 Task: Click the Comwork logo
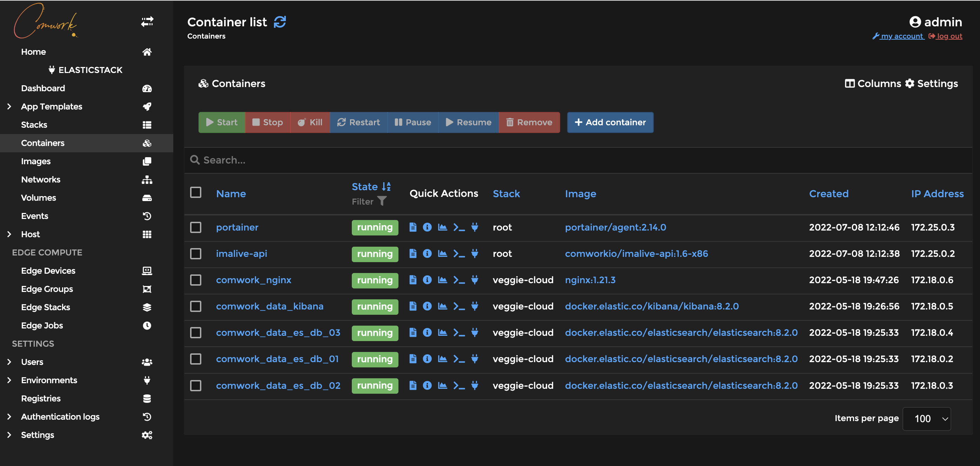pos(45,21)
